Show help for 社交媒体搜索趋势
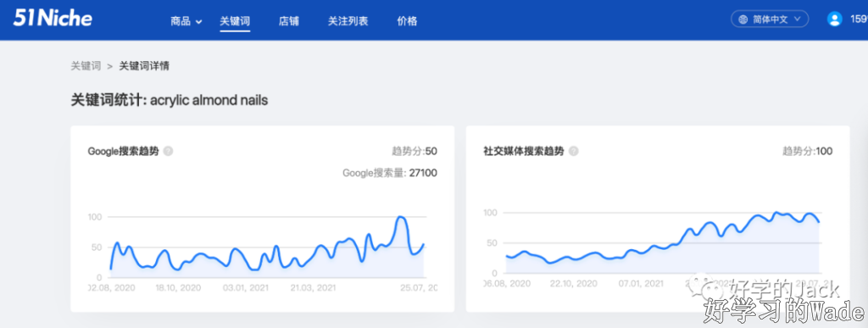Screen dimensions: 868x328 [x=574, y=151]
